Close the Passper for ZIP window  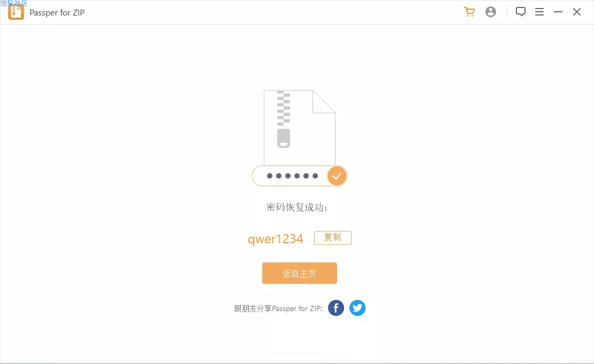pos(577,12)
